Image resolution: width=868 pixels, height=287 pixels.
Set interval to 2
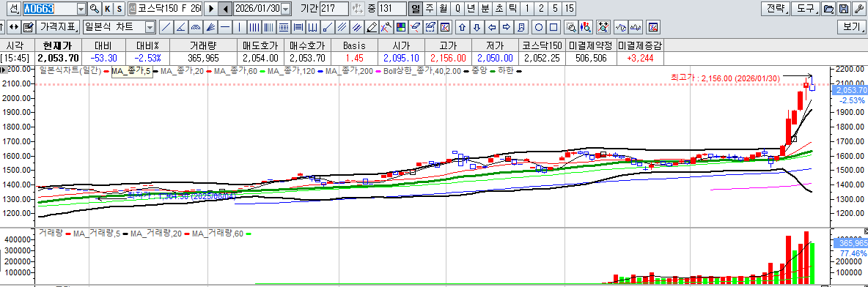pyautogui.click(x=541, y=9)
